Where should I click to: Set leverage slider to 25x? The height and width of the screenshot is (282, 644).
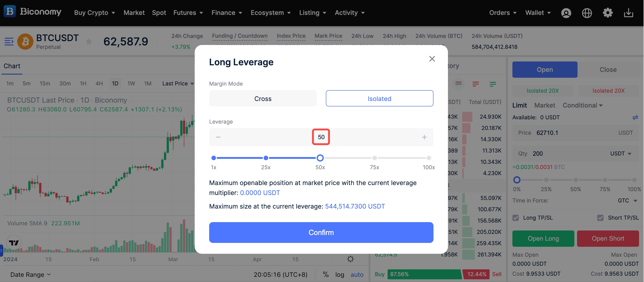pos(266,158)
